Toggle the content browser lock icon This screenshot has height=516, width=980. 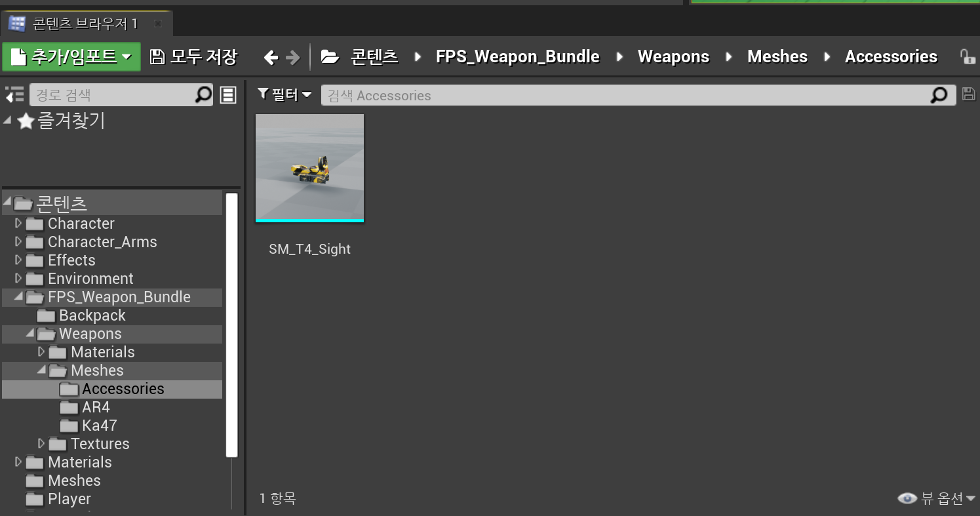[x=968, y=57]
